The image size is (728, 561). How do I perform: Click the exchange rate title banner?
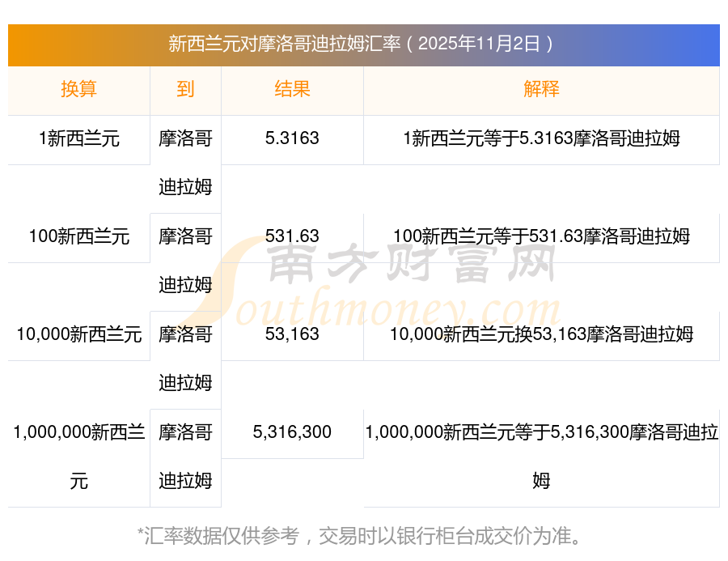pyautogui.click(x=363, y=44)
